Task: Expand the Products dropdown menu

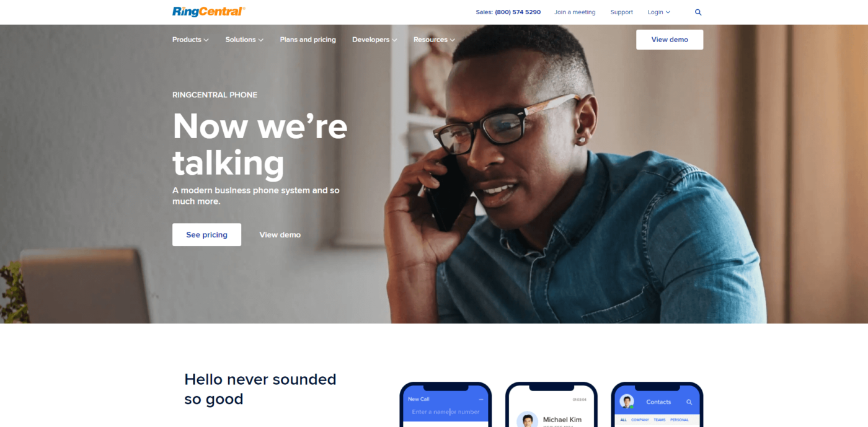Action: 190,40
